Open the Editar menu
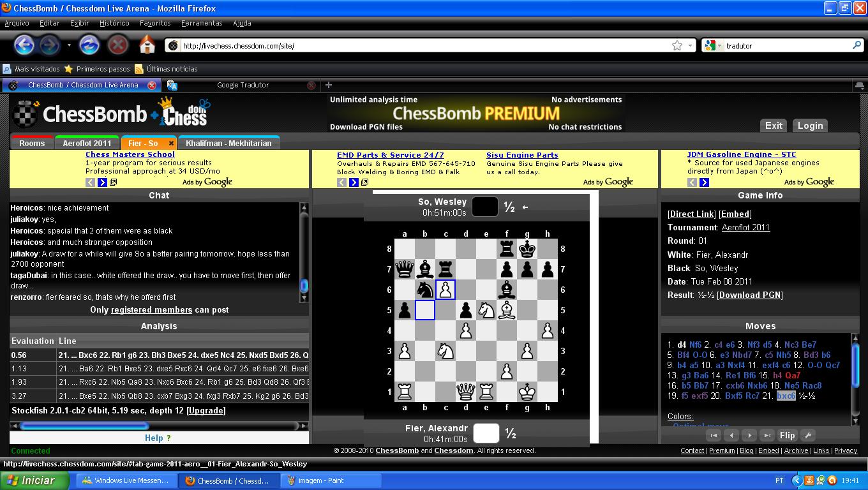Image resolution: width=868 pixels, height=490 pixels. pyautogui.click(x=49, y=23)
